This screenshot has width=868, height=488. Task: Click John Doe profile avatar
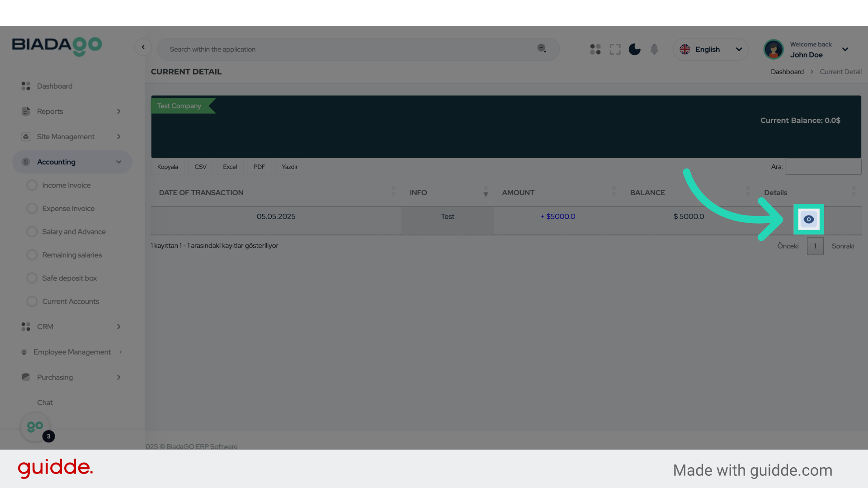coord(774,49)
